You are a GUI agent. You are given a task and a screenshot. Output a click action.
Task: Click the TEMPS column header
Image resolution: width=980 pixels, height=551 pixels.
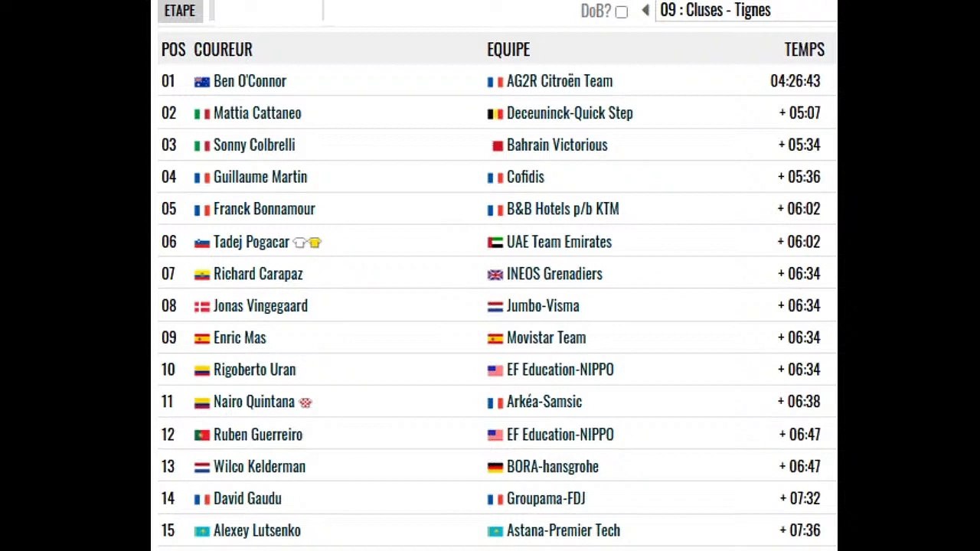coord(804,50)
